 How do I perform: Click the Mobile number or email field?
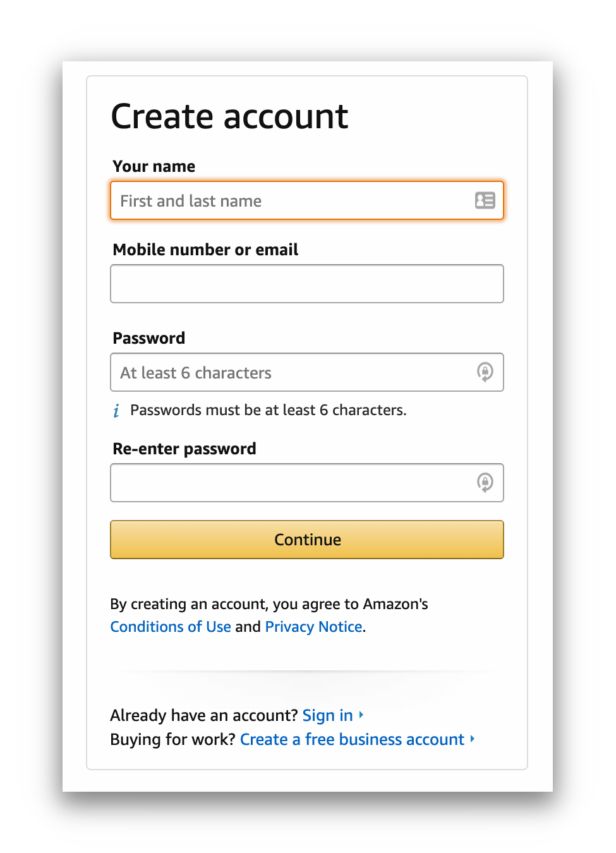tap(306, 284)
